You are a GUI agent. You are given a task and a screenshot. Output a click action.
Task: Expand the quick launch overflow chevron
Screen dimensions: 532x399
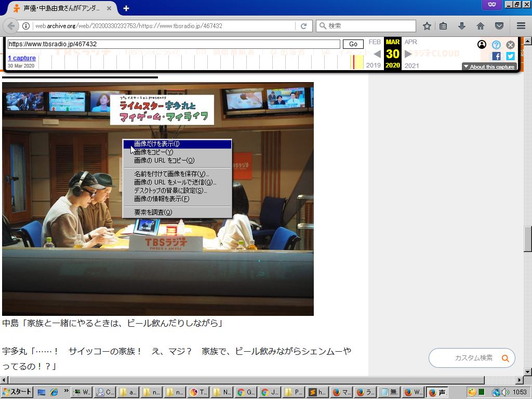pos(66,391)
